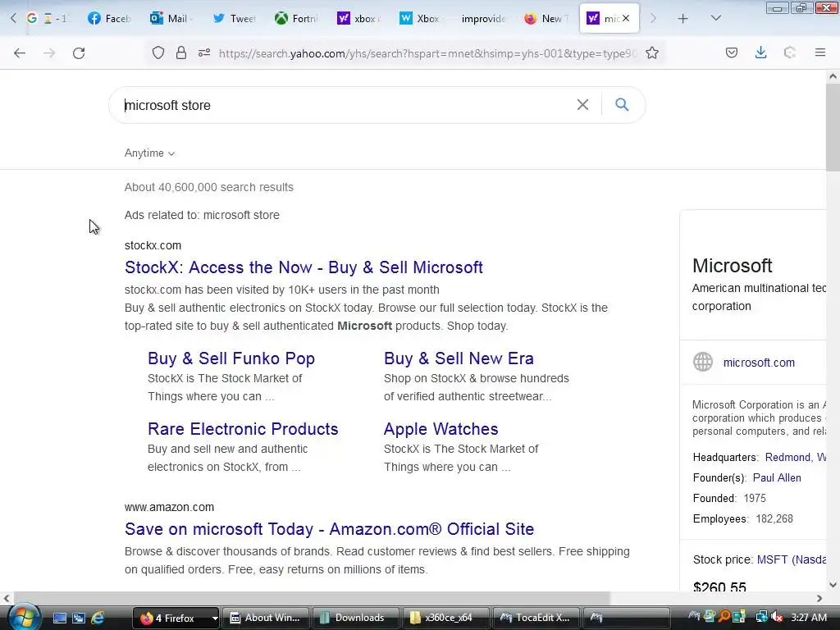
Task: List all tabs dropdown arrow
Action: point(715,18)
